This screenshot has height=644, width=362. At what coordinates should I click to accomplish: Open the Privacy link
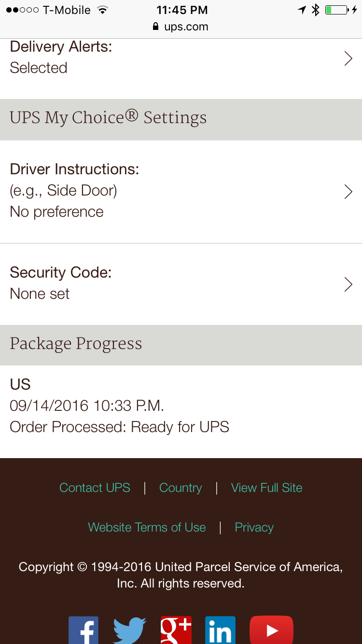[254, 527]
